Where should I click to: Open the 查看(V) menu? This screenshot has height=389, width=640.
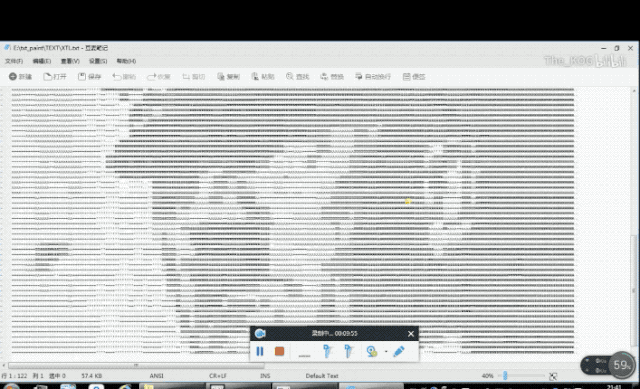click(x=70, y=61)
